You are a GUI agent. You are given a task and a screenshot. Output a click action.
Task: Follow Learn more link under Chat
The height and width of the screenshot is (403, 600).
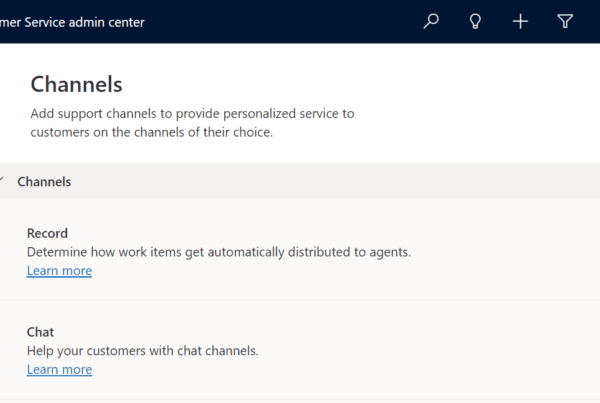[59, 370]
